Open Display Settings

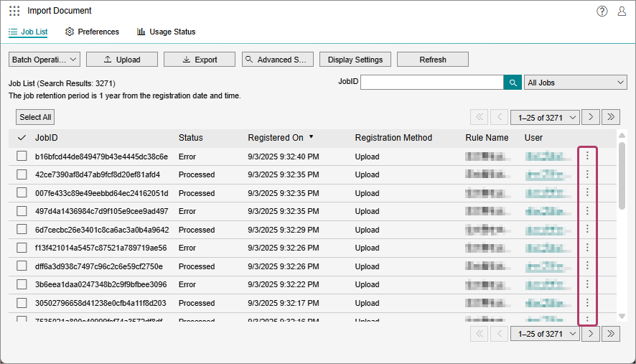[x=355, y=60]
